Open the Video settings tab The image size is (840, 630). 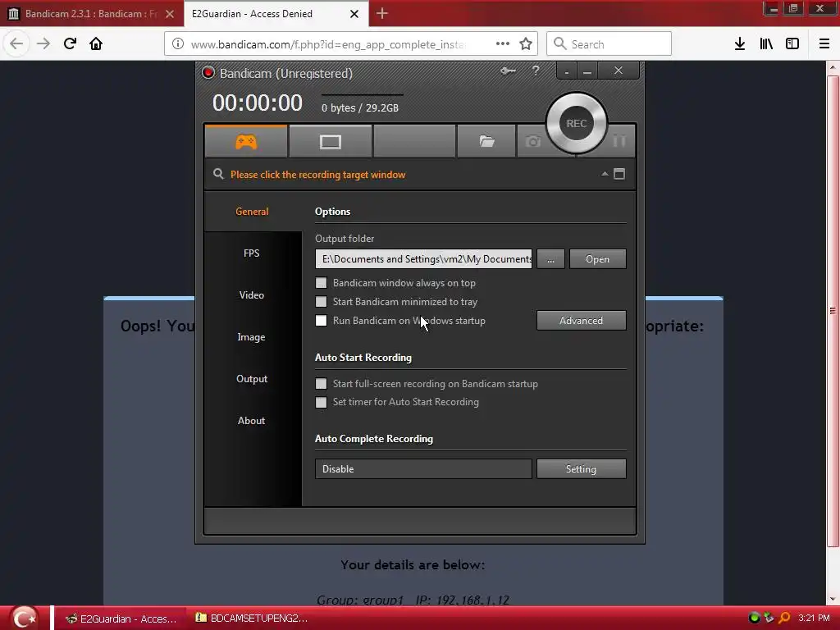click(x=252, y=294)
